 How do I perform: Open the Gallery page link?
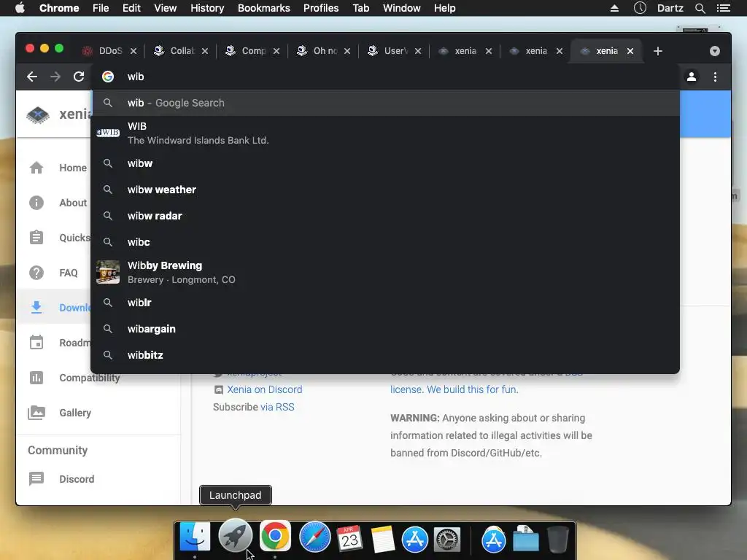coord(75,413)
